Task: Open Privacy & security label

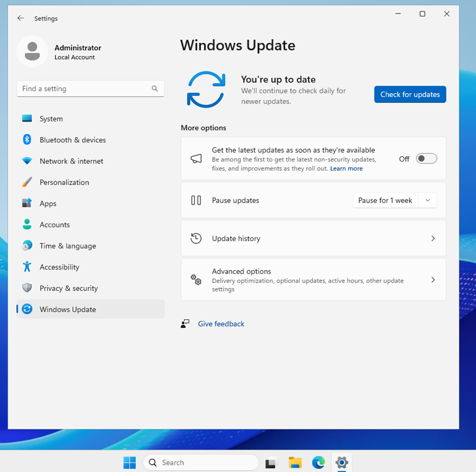Action: point(69,288)
